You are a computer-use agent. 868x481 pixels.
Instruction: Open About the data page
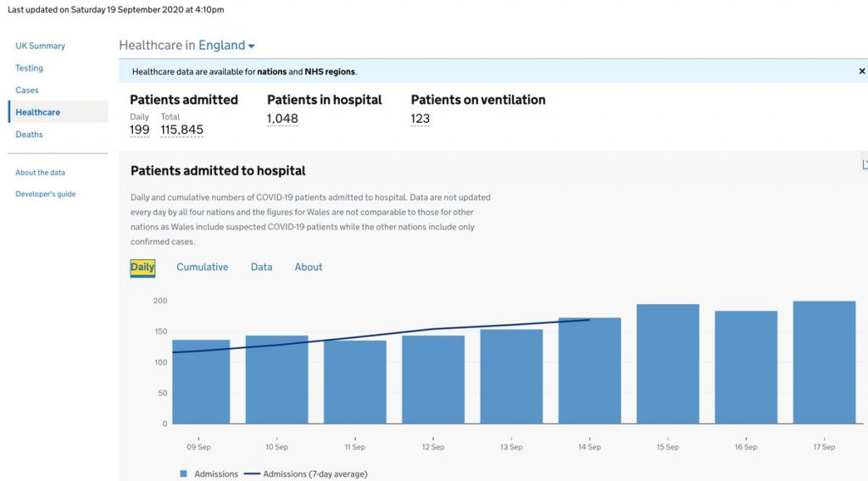coord(40,173)
